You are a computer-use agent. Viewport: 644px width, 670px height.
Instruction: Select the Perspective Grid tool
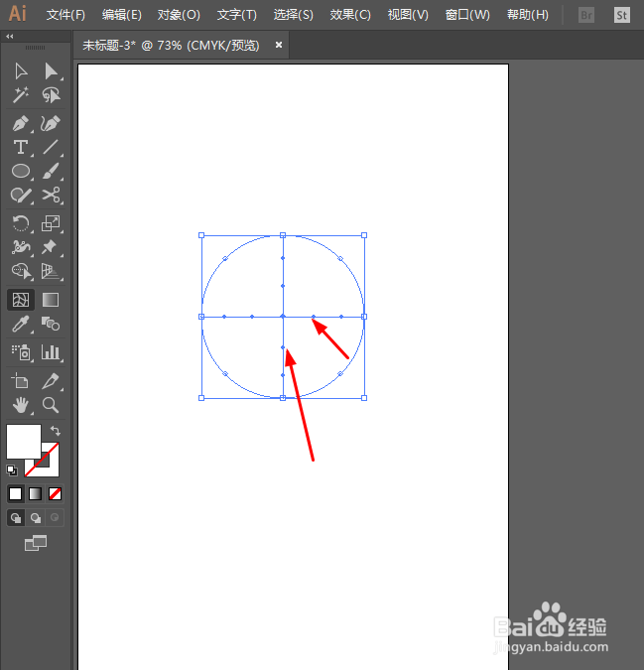[51, 271]
